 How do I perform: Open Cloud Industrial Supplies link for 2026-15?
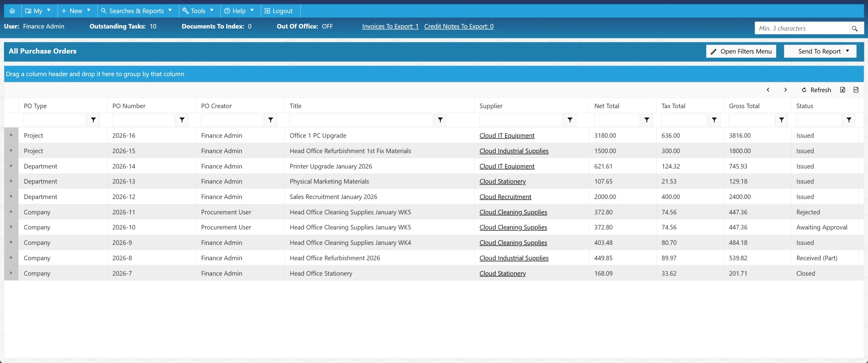tap(514, 151)
